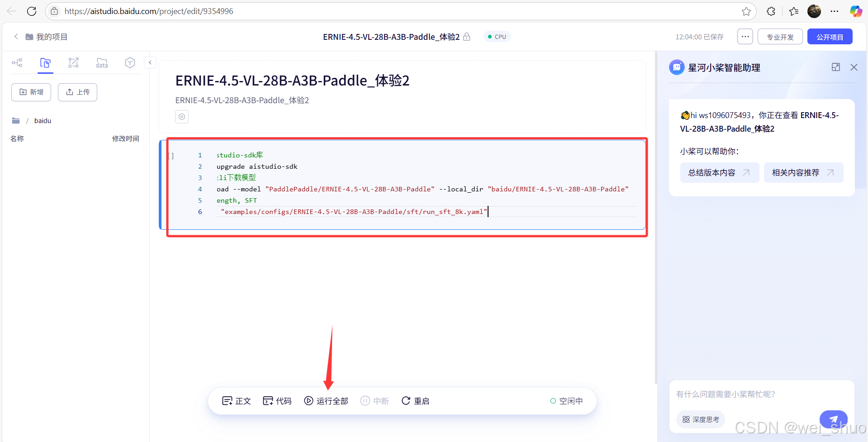The height and width of the screenshot is (442, 868).
Task: Open the root folder icon in breadcrumb
Action: (x=16, y=121)
